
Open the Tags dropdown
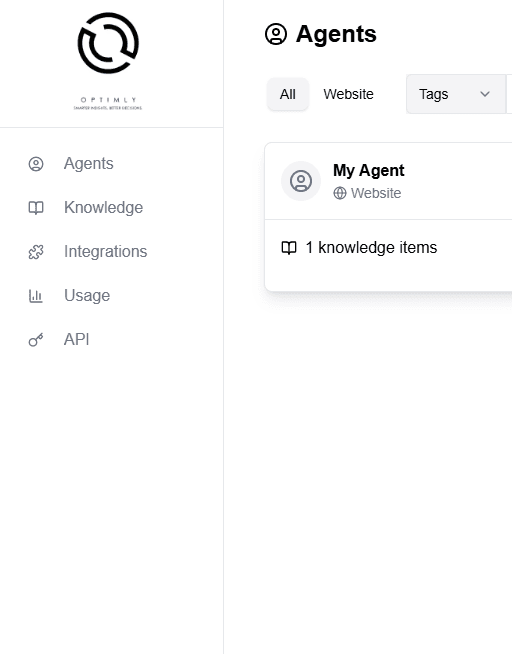(x=456, y=94)
